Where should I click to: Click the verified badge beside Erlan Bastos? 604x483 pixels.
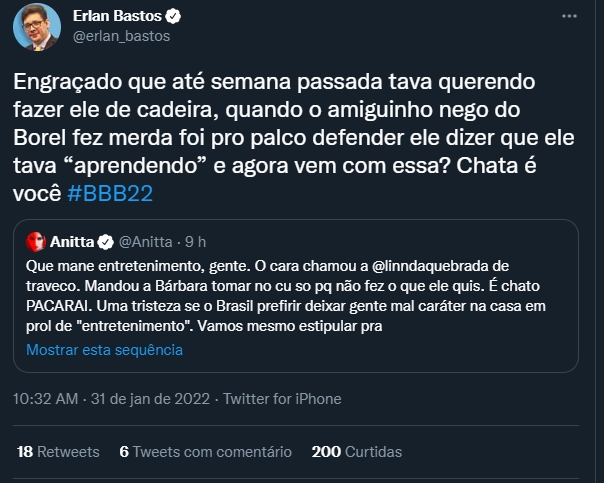point(172,17)
